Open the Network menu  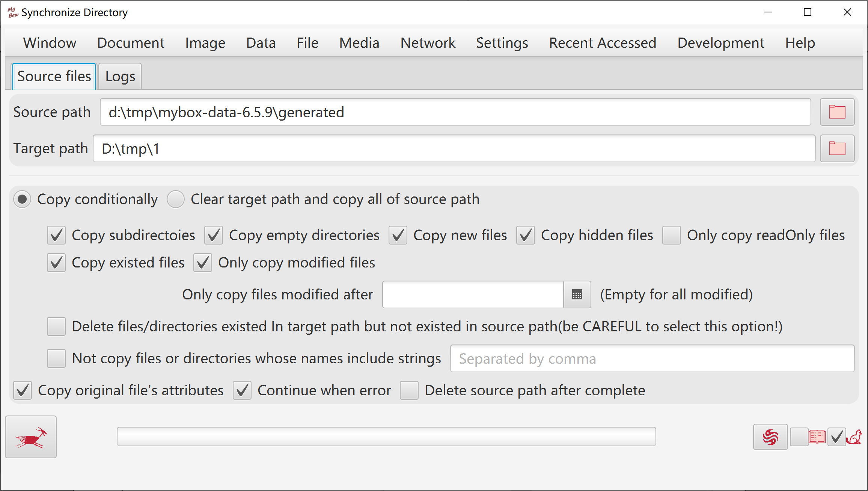coord(428,43)
